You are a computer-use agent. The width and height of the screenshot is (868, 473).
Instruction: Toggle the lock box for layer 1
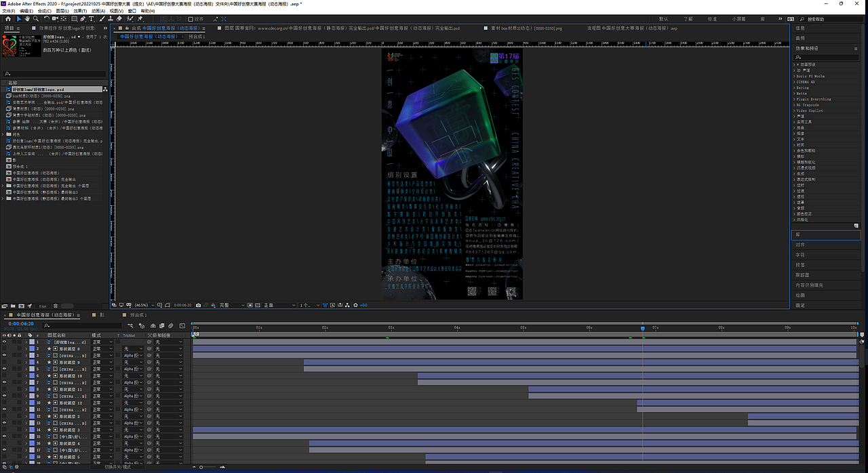point(19,342)
